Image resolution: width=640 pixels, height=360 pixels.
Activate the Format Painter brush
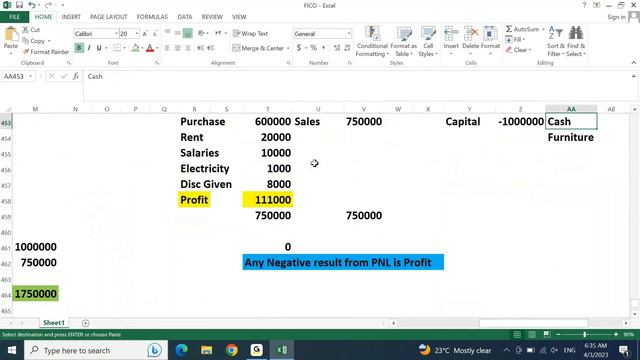[x=26, y=52]
